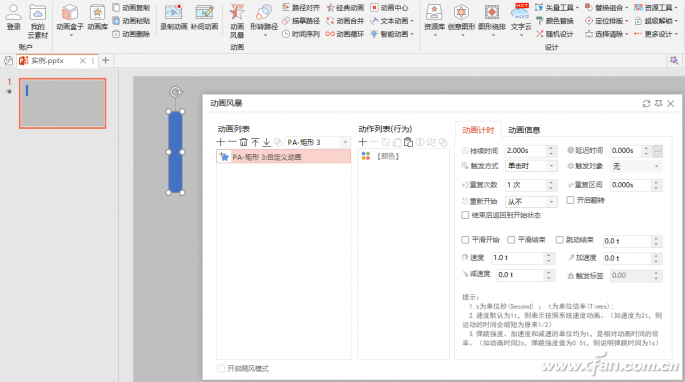Click 颜色替换 color replace
685x382 pixels.
pos(555,21)
